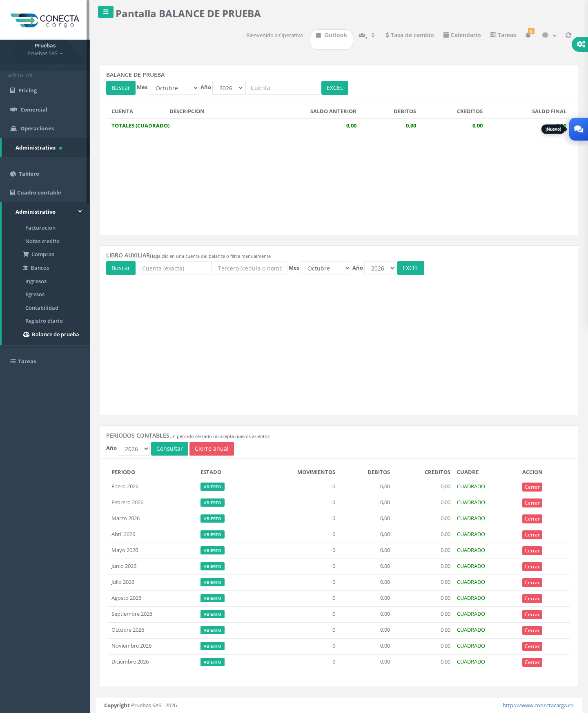588x713 pixels.
Task: Open Año dropdown in Periodos Contables
Action: click(x=134, y=449)
